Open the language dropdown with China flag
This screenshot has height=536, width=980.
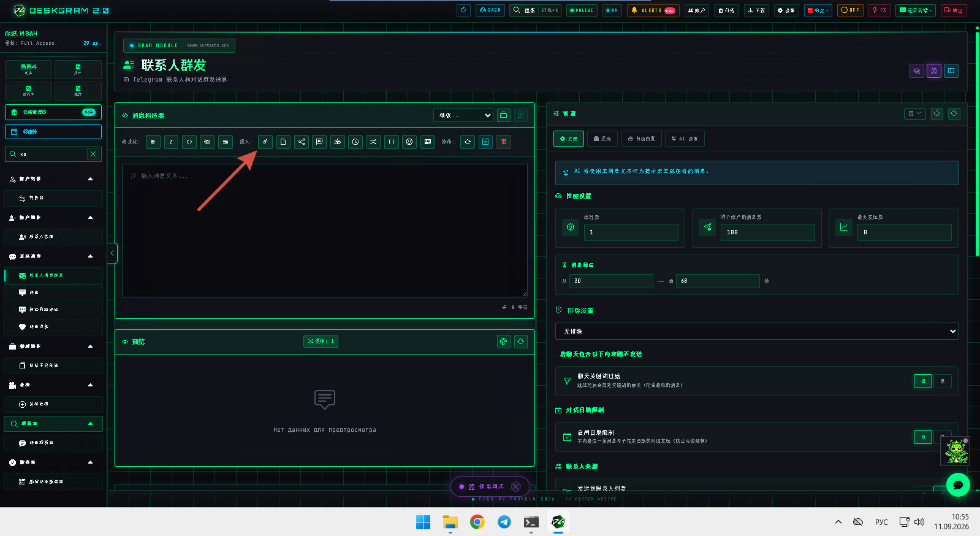pyautogui.click(x=818, y=10)
